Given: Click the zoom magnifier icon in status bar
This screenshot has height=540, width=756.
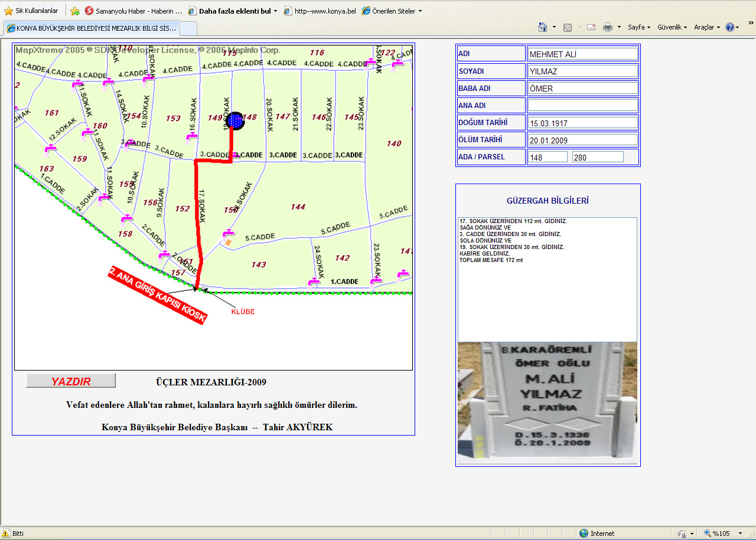Looking at the screenshot, I should coord(708,533).
